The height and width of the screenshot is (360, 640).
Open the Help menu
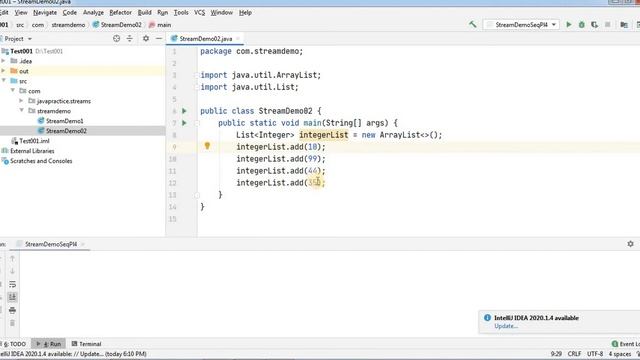(245, 13)
